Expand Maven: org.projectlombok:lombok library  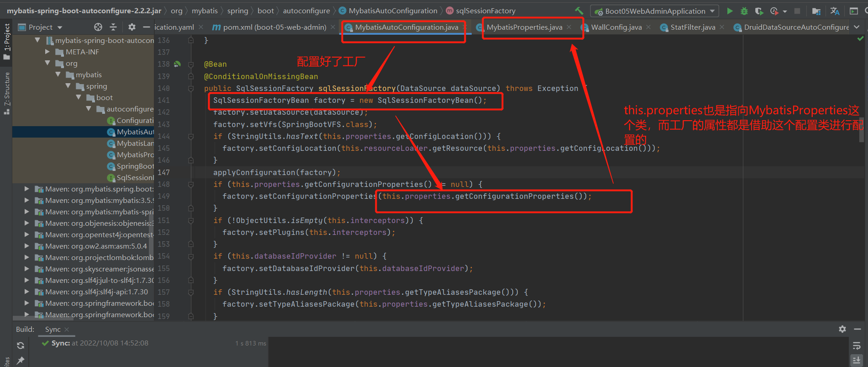click(26, 257)
